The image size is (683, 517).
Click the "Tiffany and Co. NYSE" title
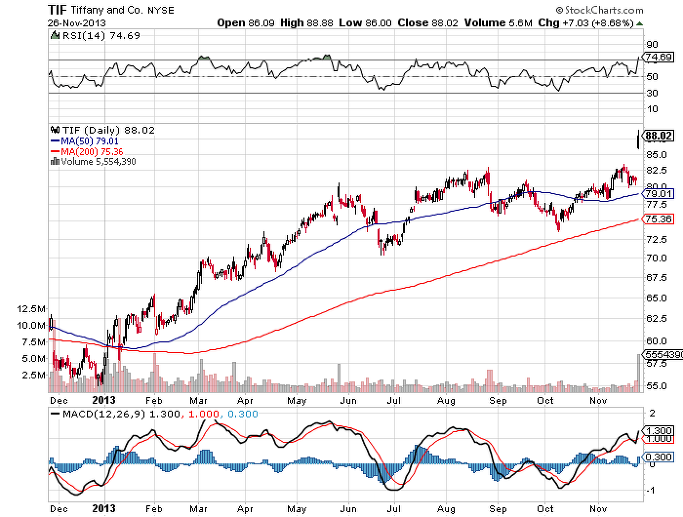tap(122, 10)
